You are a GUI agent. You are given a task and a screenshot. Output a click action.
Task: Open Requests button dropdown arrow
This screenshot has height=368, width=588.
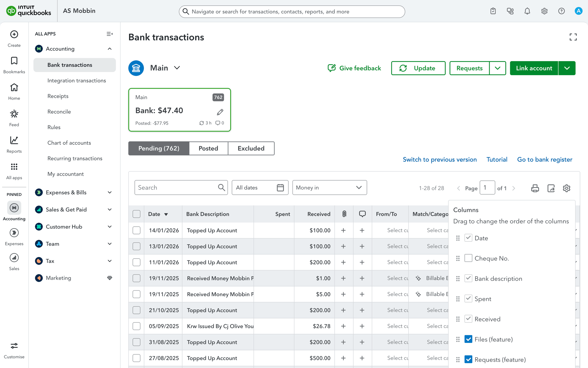click(x=498, y=68)
